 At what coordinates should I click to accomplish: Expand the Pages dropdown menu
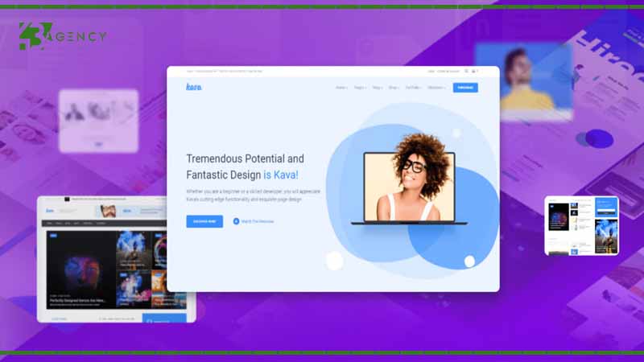[359, 87]
